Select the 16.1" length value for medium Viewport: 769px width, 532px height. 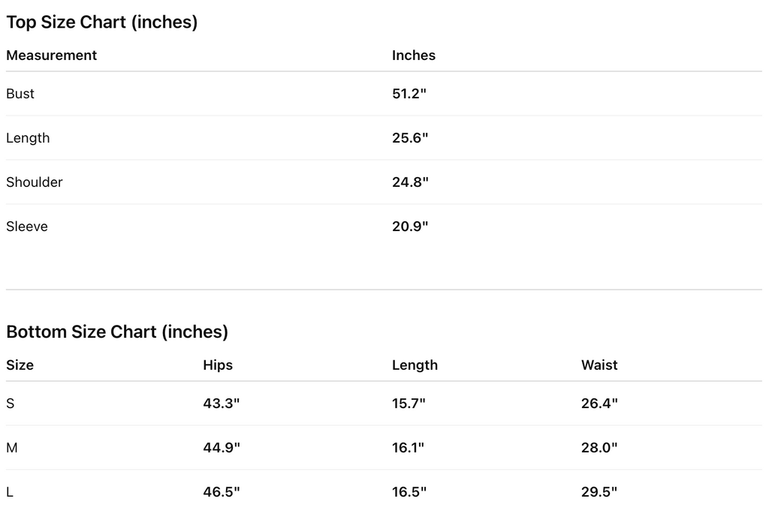coord(408,448)
